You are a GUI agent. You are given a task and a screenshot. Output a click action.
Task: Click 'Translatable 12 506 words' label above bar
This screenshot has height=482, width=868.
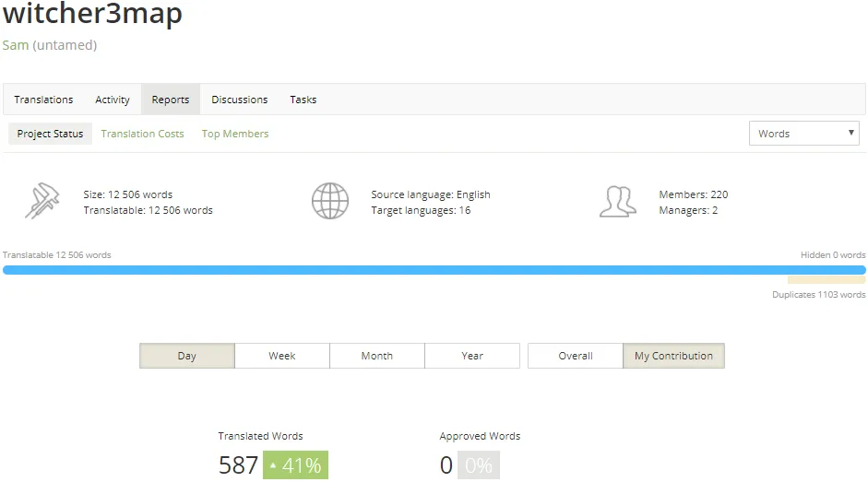[57, 255]
